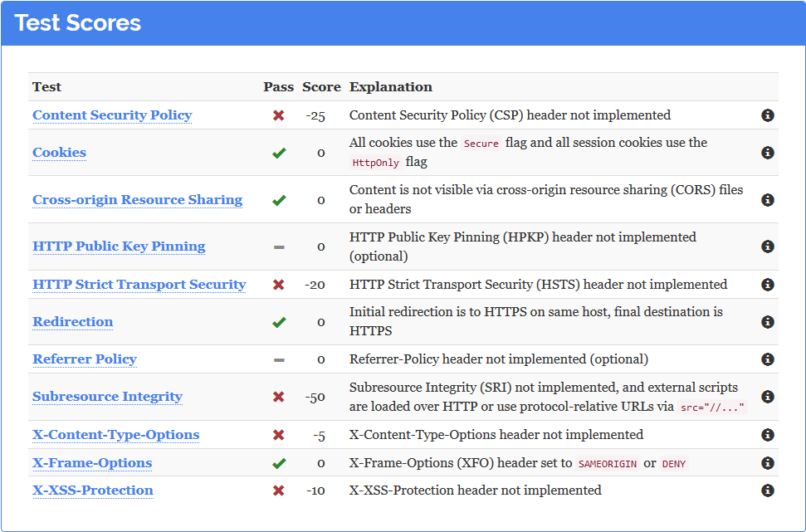The height and width of the screenshot is (532, 806).
Task: Open the X-Frame-Options link
Action: tap(92, 463)
